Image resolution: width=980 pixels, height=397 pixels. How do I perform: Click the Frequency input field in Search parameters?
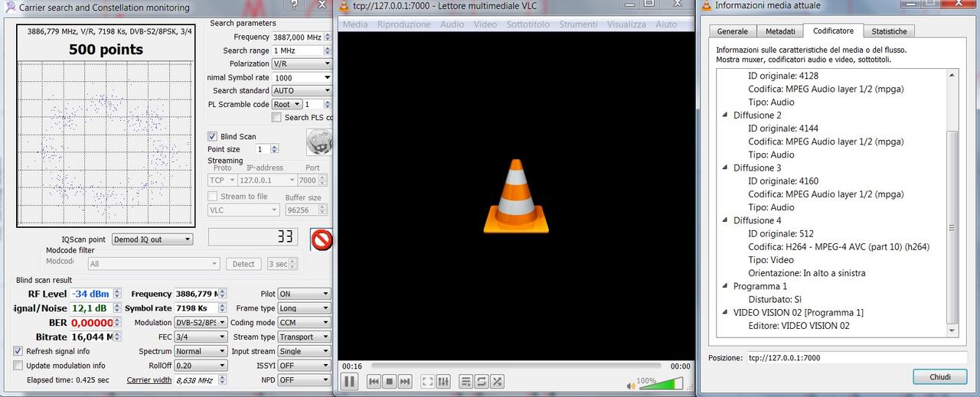tap(298, 37)
